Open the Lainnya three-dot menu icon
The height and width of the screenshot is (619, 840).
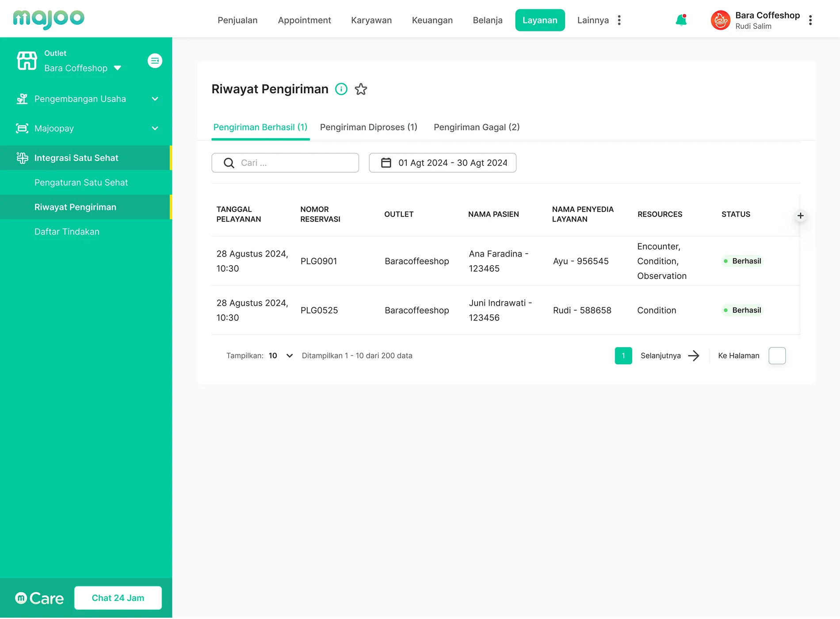[x=619, y=20]
